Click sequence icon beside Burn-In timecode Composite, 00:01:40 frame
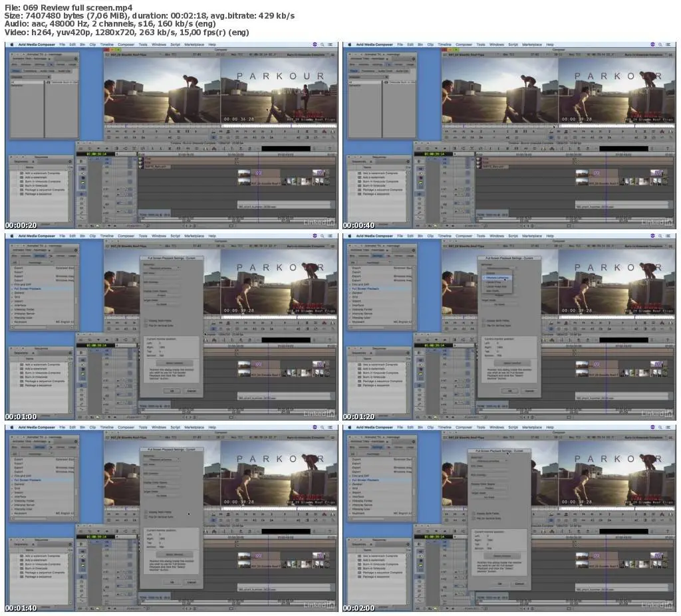 click(x=21, y=564)
